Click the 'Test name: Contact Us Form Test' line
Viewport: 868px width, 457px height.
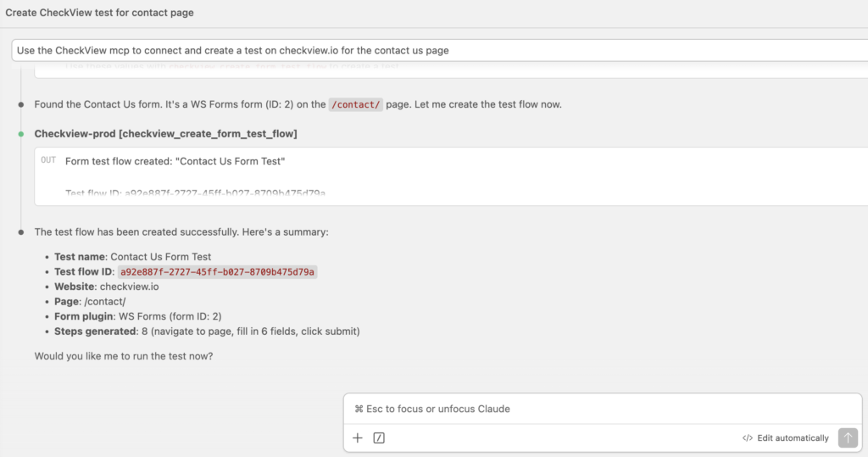tap(132, 256)
